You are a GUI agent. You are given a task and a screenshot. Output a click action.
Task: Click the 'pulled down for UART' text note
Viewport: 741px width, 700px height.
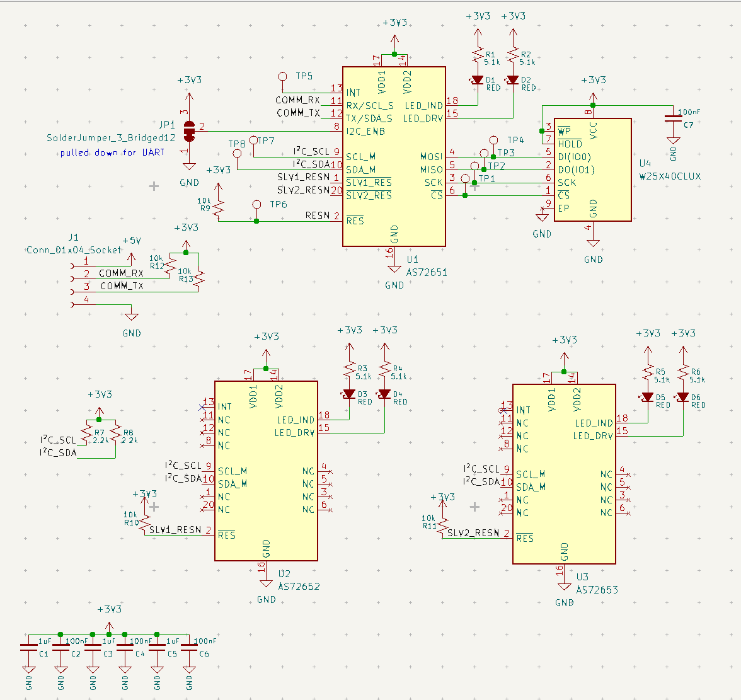tap(112, 152)
